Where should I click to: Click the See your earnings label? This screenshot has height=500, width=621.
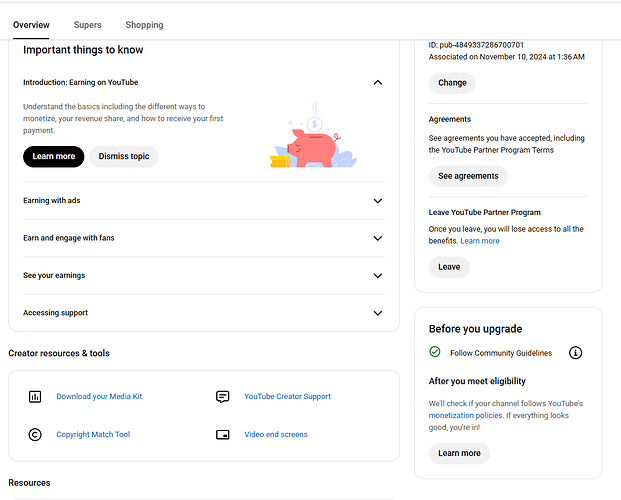click(54, 275)
